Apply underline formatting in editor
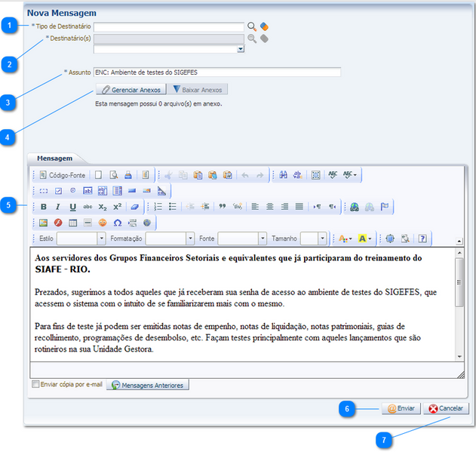 coord(73,206)
